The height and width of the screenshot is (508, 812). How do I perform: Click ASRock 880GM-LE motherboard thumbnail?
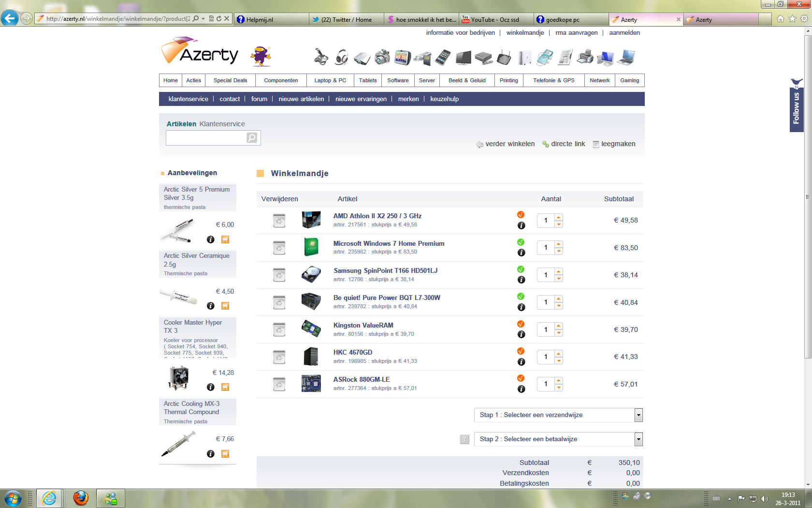(311, 384)
